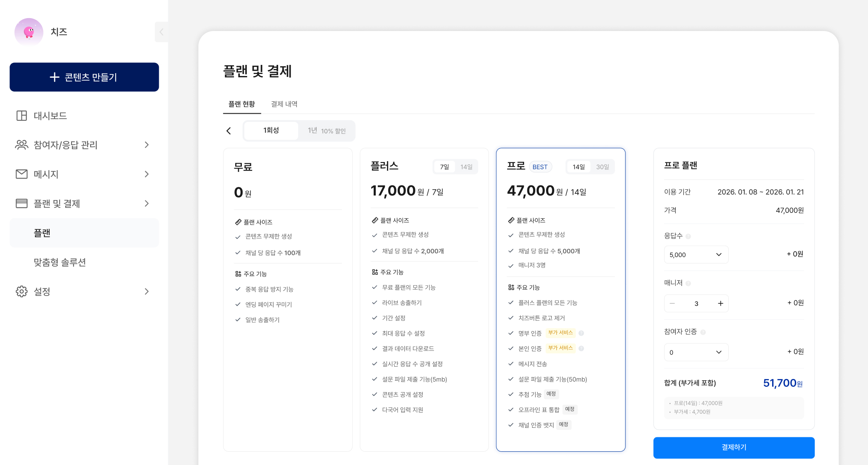Click the help icon next to 명부 인증
The width and height of the screenshot is (868, 465).
[x=581, y=333]
